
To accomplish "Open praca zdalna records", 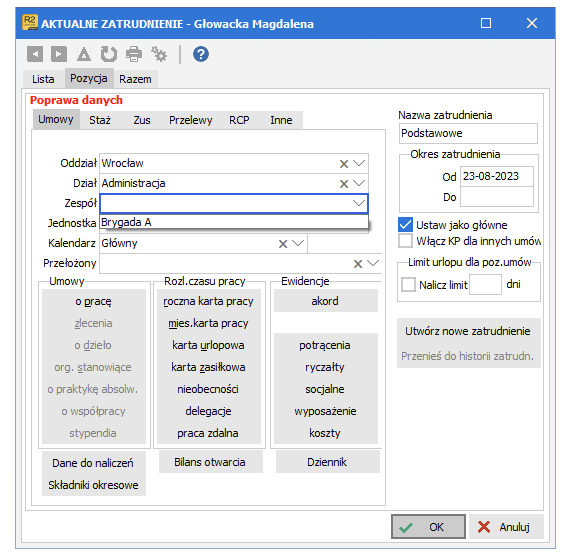I will pos(209,433).
